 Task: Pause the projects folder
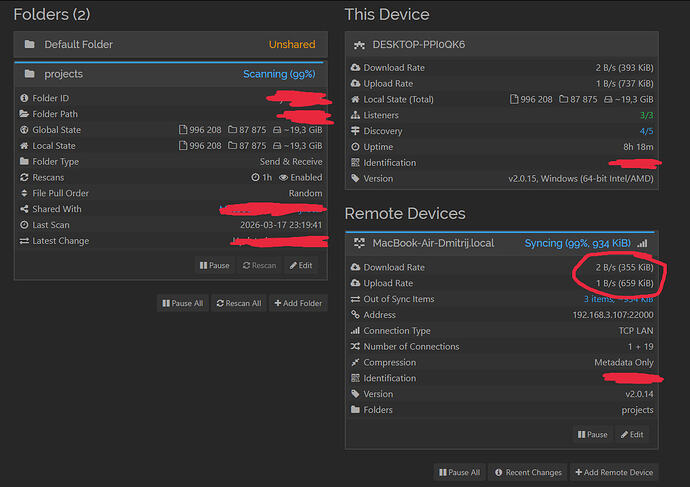coord(216,265)
